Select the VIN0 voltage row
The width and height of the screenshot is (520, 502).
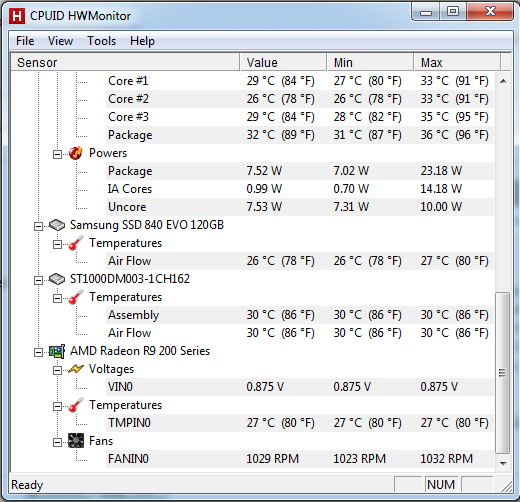[x=300, y=387]
